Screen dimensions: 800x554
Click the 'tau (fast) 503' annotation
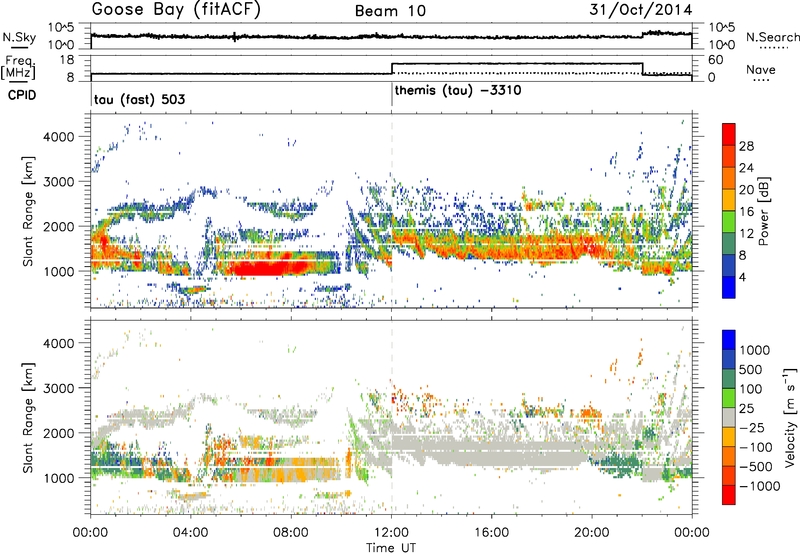click(x=139, y=99)
